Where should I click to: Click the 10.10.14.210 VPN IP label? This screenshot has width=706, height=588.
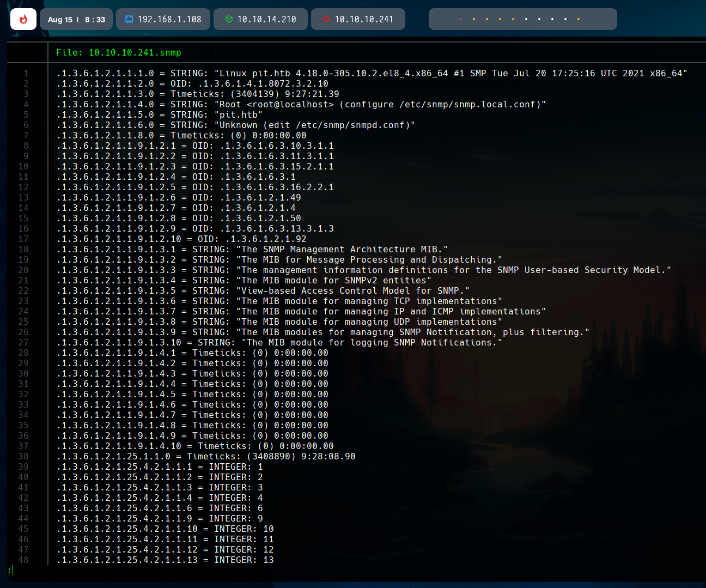(267, 19)
